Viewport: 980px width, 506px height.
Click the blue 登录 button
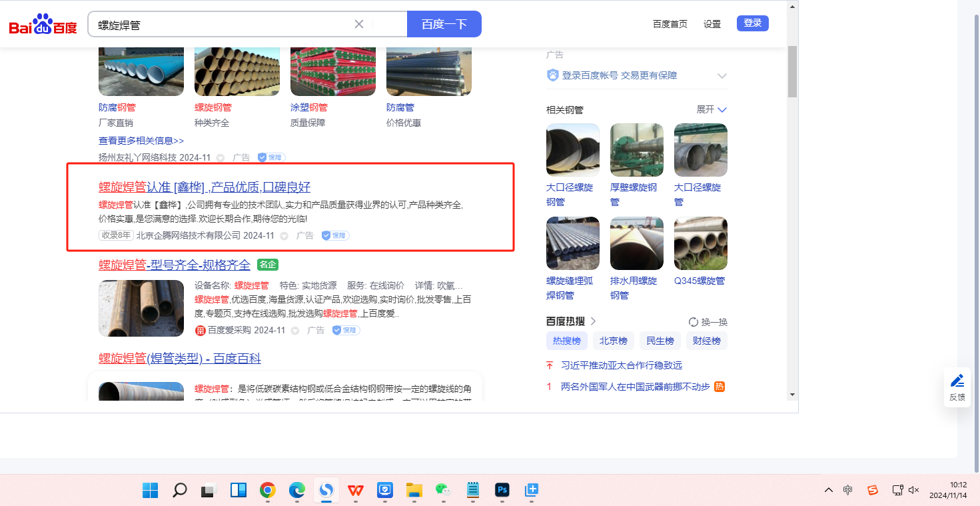pyautogui.click(x=753, y=23)
